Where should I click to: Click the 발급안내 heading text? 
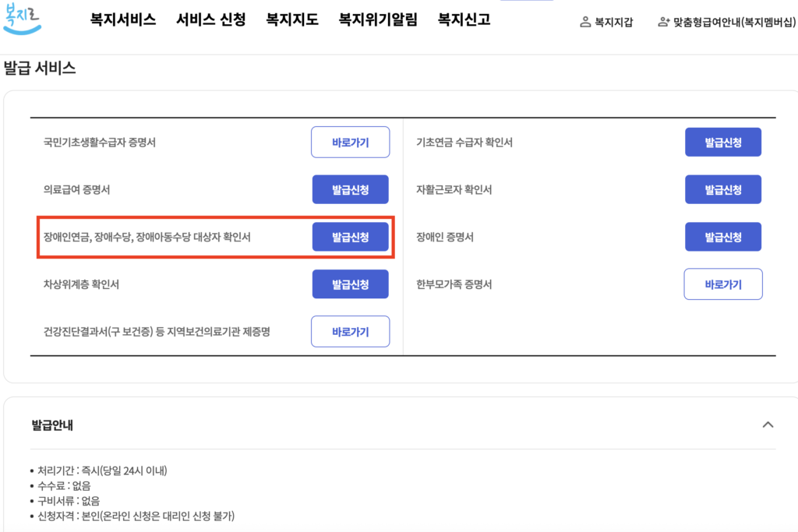coord(52,425)
